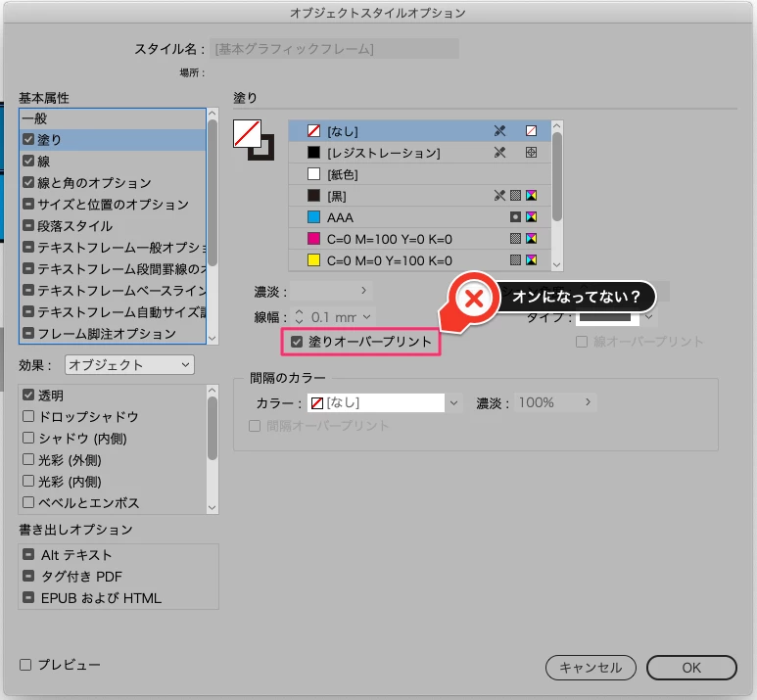Click the process color icon on magenta row

point(516,239)
